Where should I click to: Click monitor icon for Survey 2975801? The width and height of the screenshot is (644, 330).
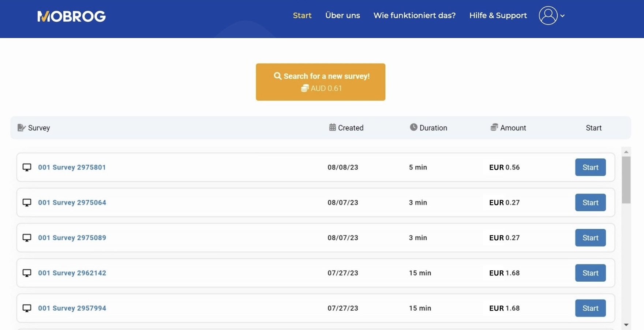tap(27, 167)
